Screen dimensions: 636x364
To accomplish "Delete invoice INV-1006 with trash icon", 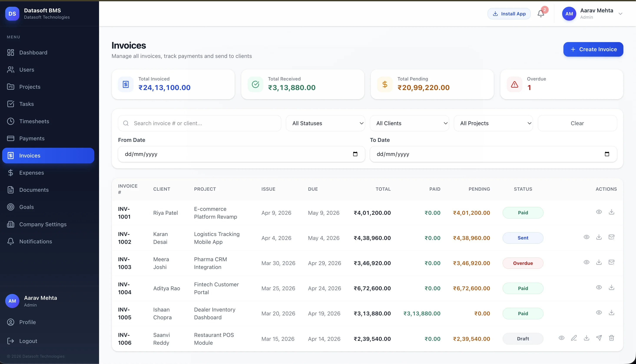I will pos(611,338).
